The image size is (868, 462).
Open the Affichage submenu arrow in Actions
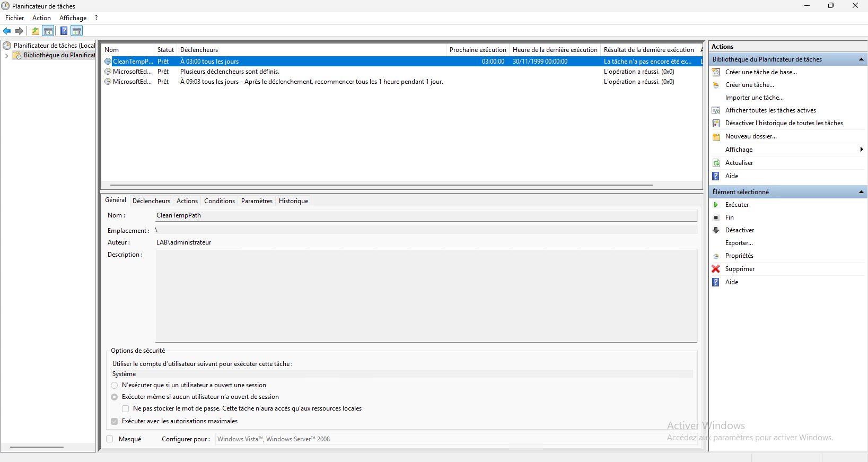pos(861,150)
